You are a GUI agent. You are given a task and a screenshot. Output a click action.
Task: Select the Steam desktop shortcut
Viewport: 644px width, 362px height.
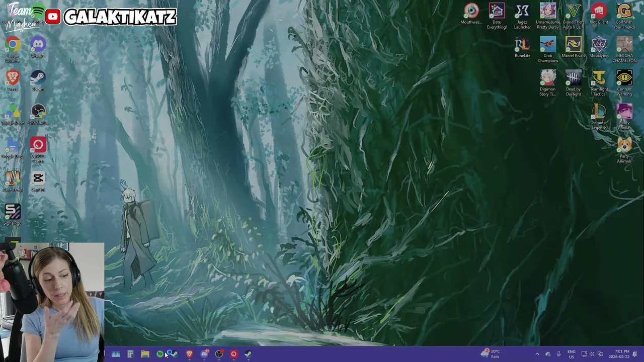(38, 81)
